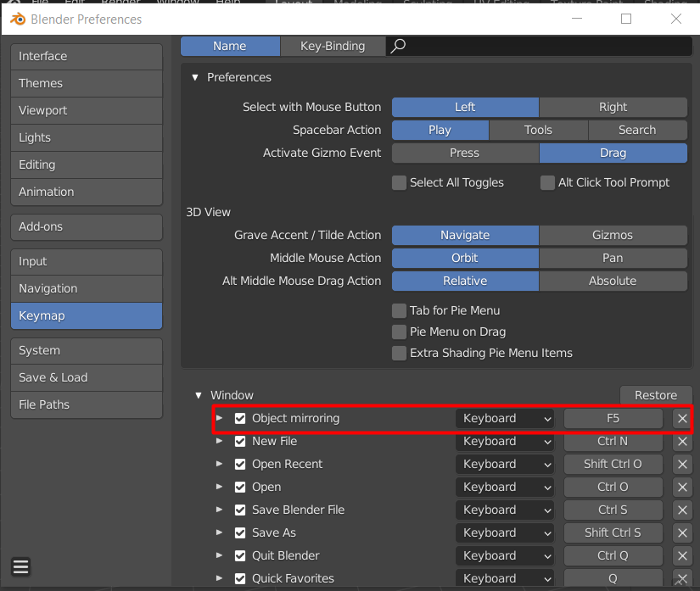Open Keyboard dropdown for New File
Screen dimensions: 700x591
point(505,441)
